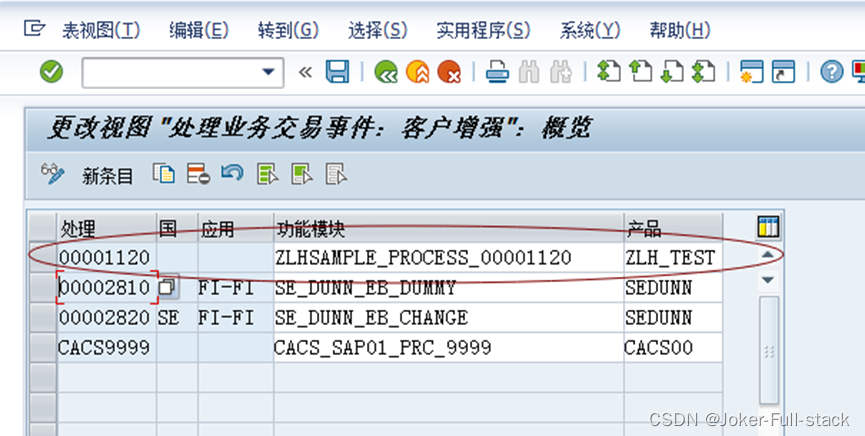This screenshot has height=436, width=865.
Task: Click the Print icon
Action: click(497, 72)
